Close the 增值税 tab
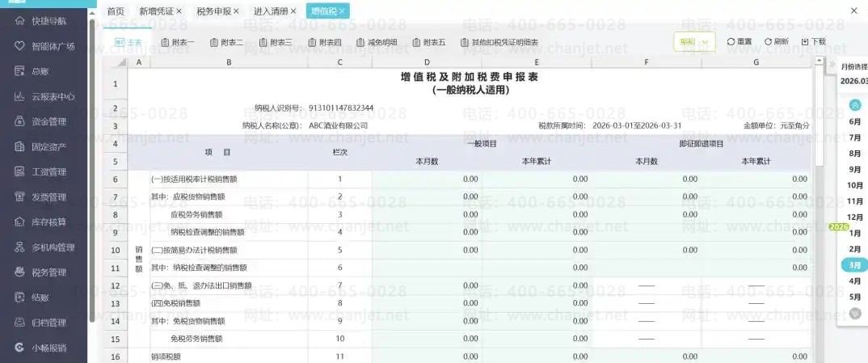868x363 pixels. [x=342, y=11]
